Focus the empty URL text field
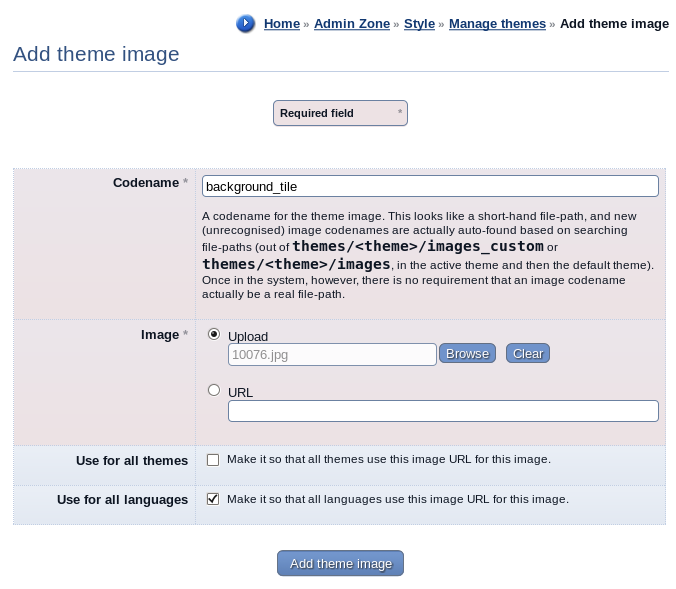This screenshot has height=589, width=676. point(443,411)
